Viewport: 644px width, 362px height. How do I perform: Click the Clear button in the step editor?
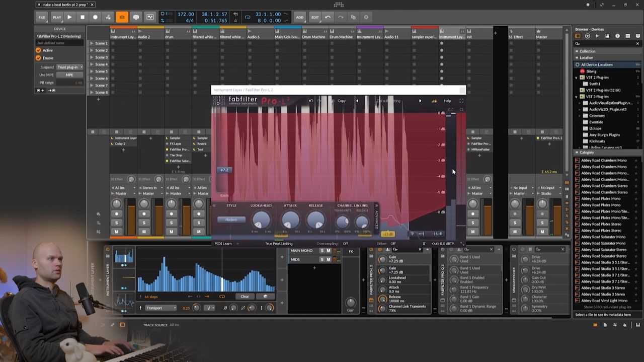pyautogui.click(x=245, y=297)
